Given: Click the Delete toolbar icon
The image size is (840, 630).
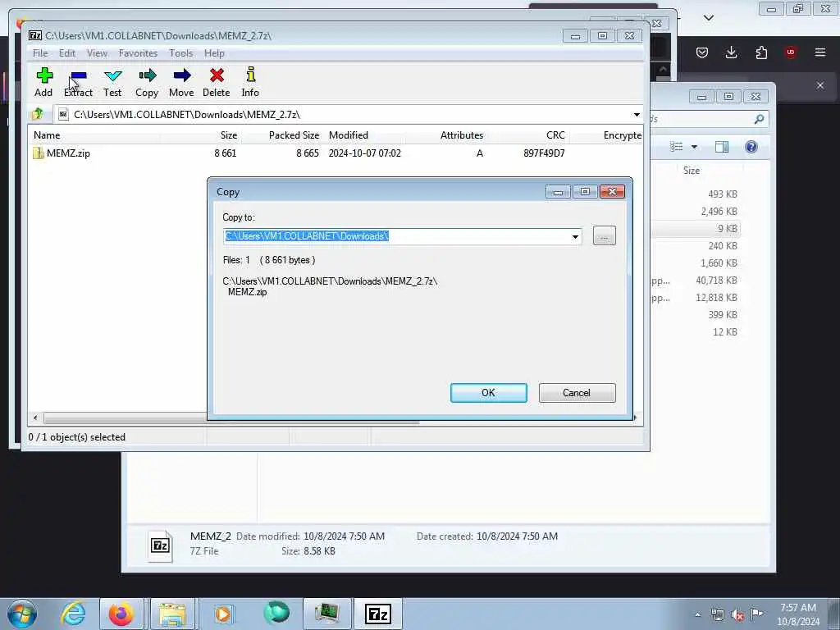Looking at the screenshot, I should [217, 82].
